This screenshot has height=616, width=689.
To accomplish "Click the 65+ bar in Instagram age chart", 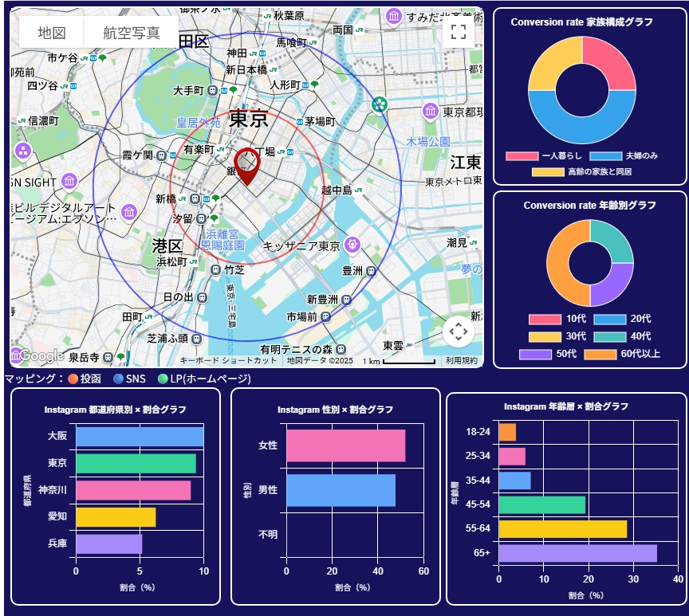I will tap(577, 553).
